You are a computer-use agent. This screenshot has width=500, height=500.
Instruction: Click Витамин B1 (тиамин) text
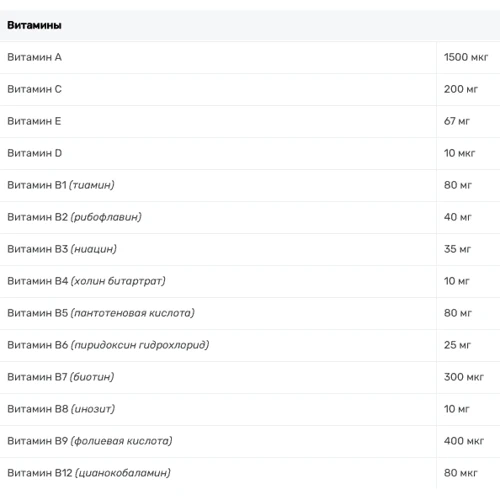61,185
